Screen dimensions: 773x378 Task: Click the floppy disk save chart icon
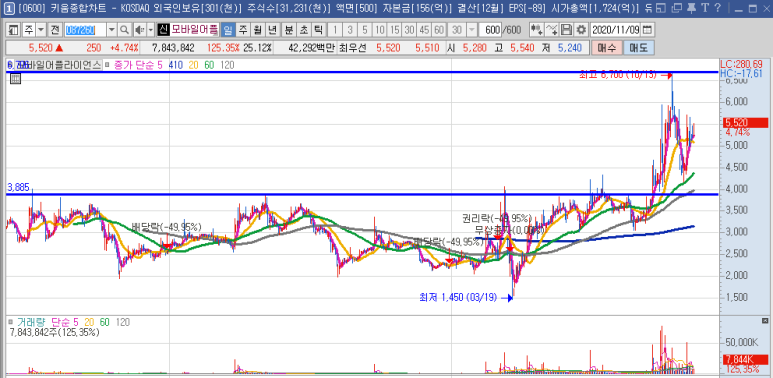[567, 30]
